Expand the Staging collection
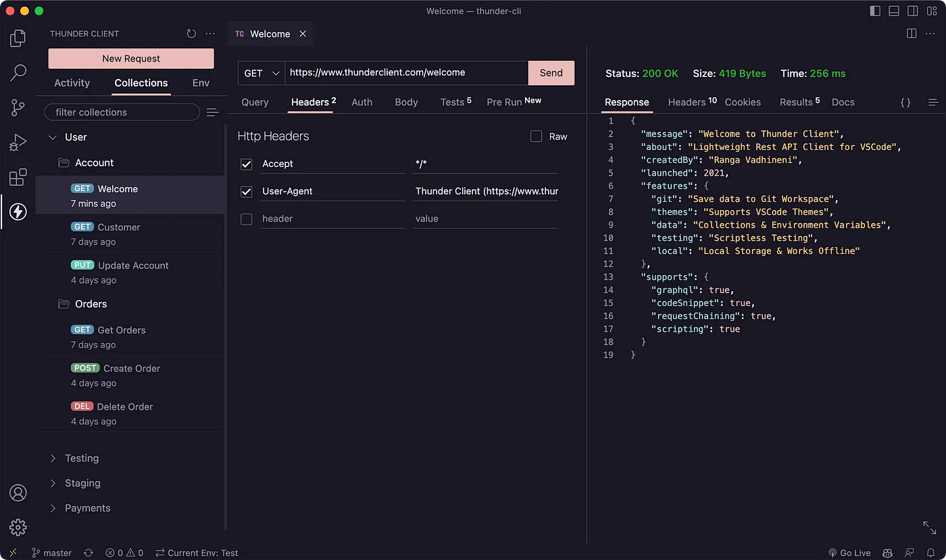The height and width of the screenshot is (560, 946). pyautogui.click(x=53, y=483)
